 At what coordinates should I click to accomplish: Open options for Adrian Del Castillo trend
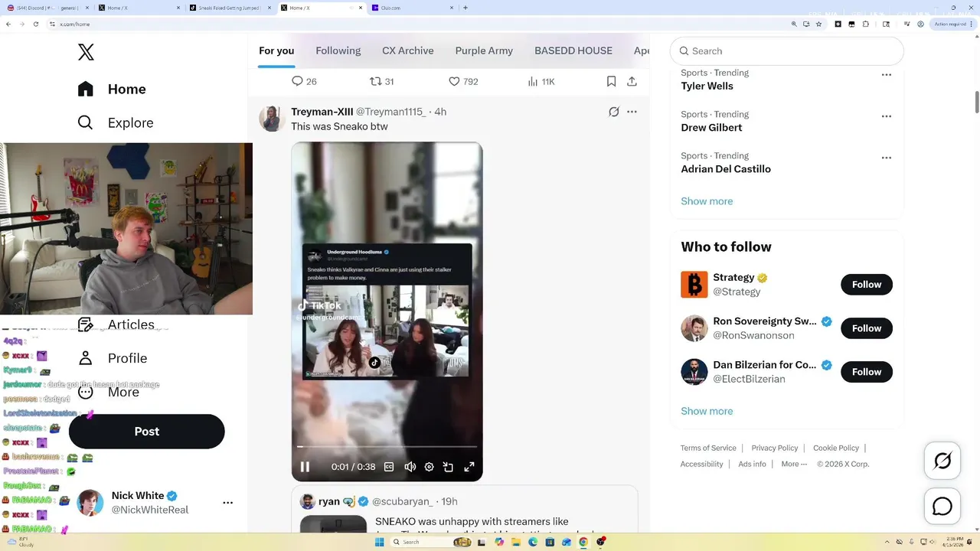click(887, 158)
